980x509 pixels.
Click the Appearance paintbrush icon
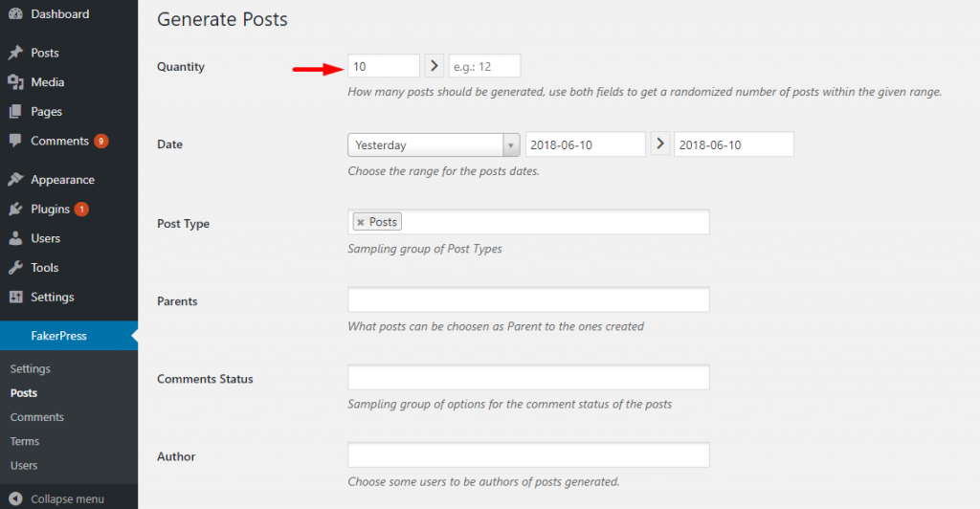[15, 180]
